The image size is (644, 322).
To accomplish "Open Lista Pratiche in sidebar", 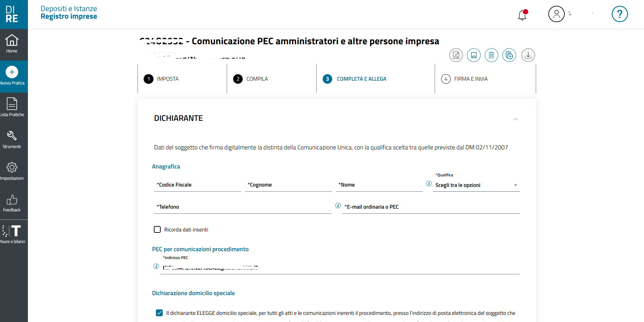I will coord(12,108).
